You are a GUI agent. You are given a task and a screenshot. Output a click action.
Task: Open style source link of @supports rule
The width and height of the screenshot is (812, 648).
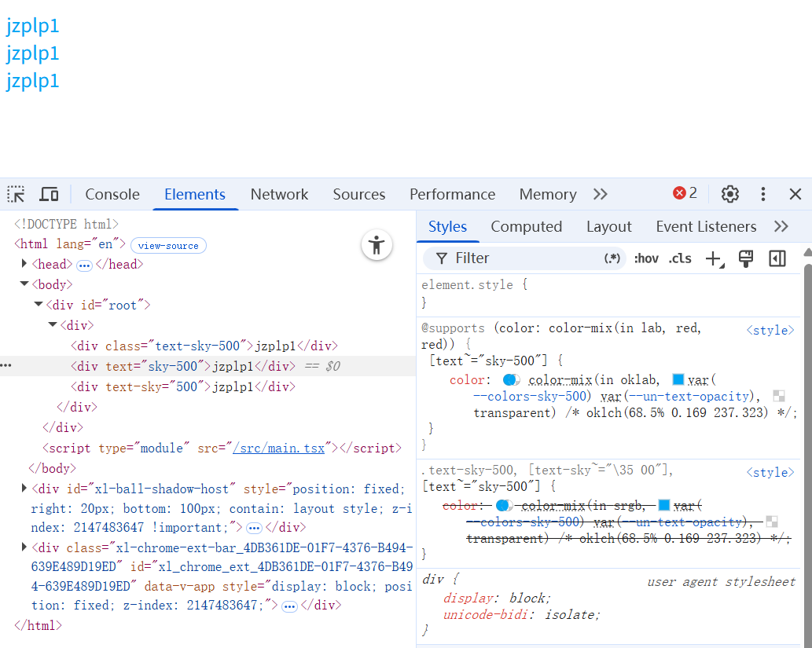(770, 330)
